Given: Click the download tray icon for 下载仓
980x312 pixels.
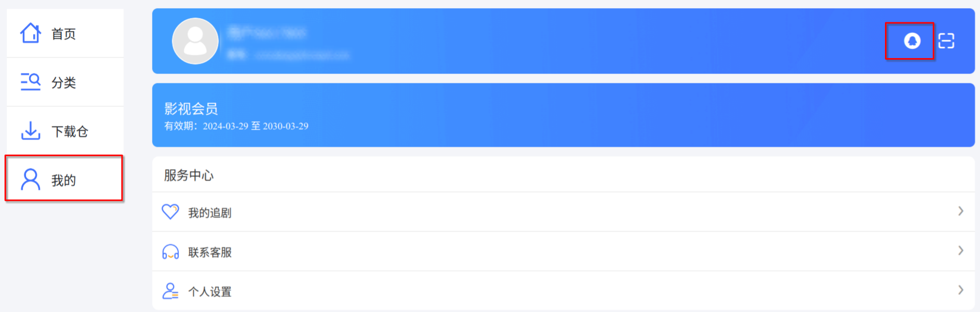Looking at the screenshot, I should coord(31,131).
